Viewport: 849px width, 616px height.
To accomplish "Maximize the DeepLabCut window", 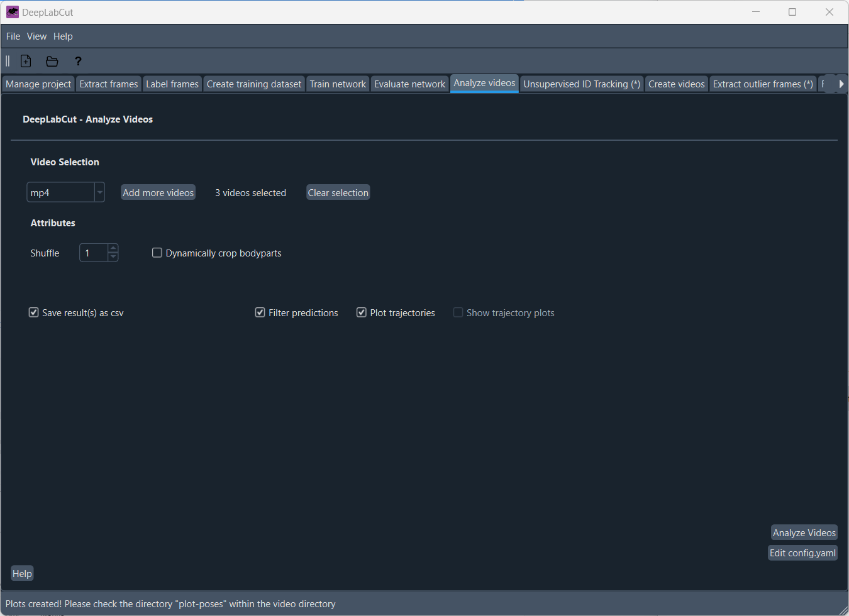I will click(792, 12).
